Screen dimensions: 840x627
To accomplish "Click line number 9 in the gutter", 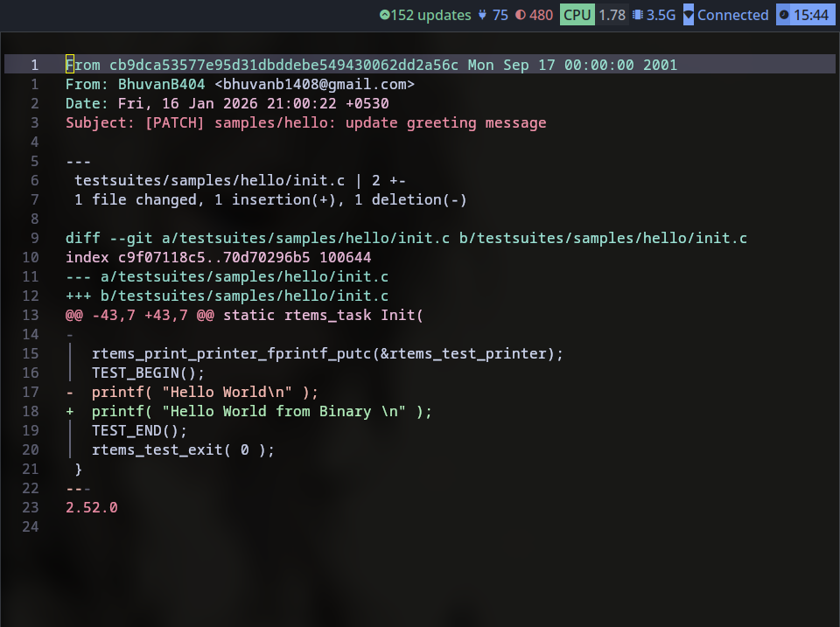I will 34,238.
